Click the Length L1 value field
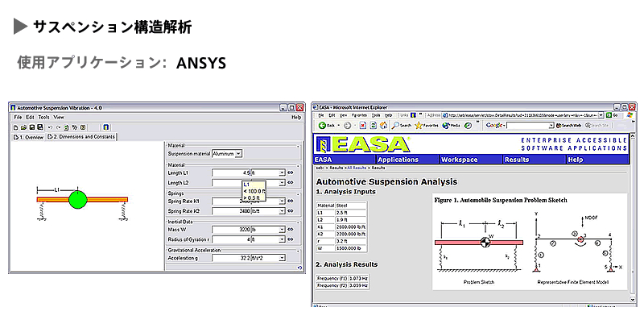The image size is (644, 324). (231, 173)
